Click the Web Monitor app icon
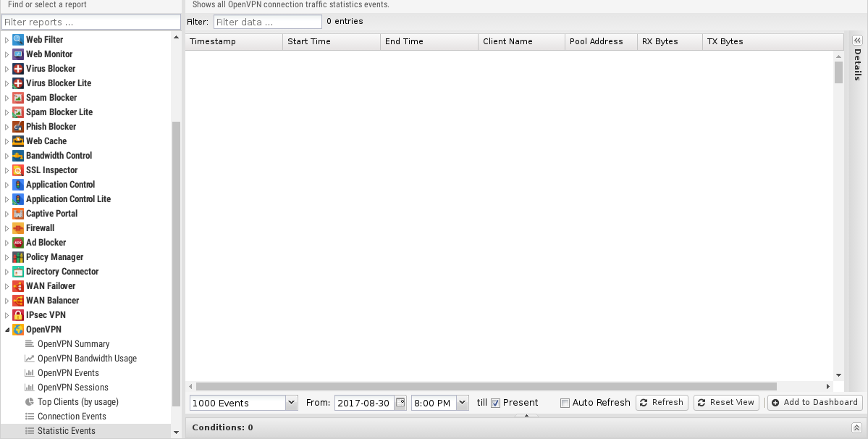This screenshot has height=439, width=868. (x=17, y=54)
